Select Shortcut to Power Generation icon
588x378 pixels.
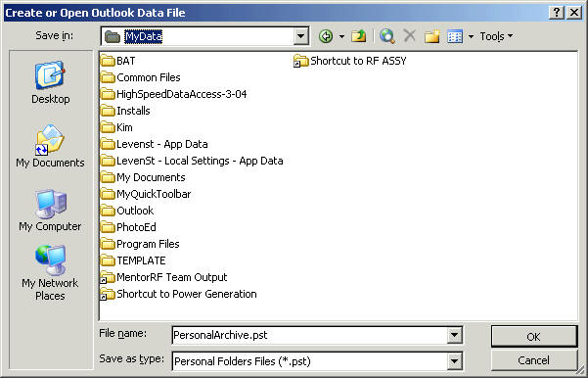click(x=108, y=294)
